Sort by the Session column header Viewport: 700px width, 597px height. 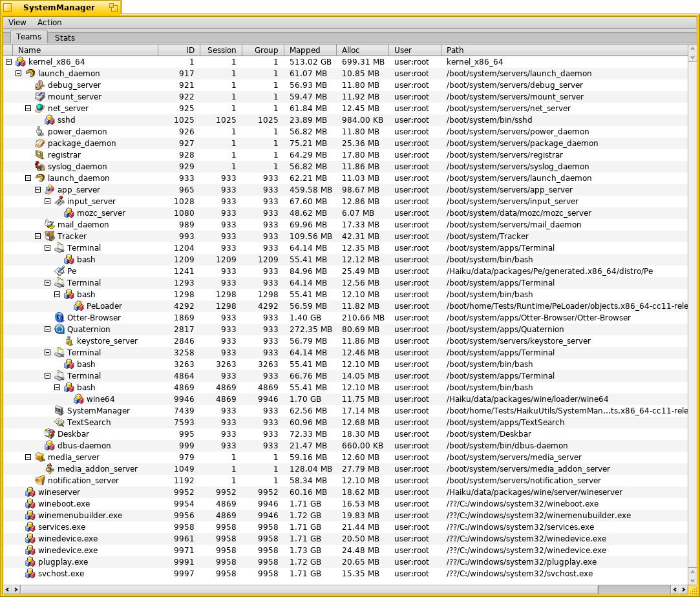pos(221,50)
